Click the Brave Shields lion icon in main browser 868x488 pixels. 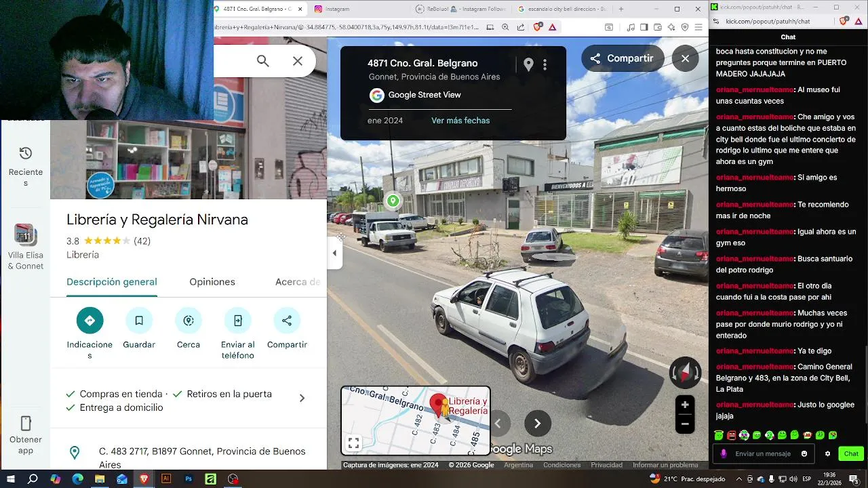(x=538, y=27)
